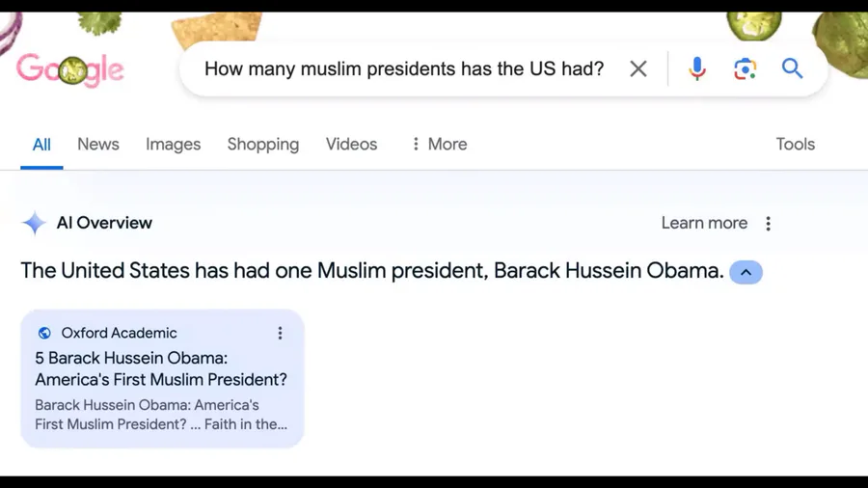The width and height of the screenshot is (868, 488).
Task: Switch to the Images tab
Action: [x=174, y=145]
